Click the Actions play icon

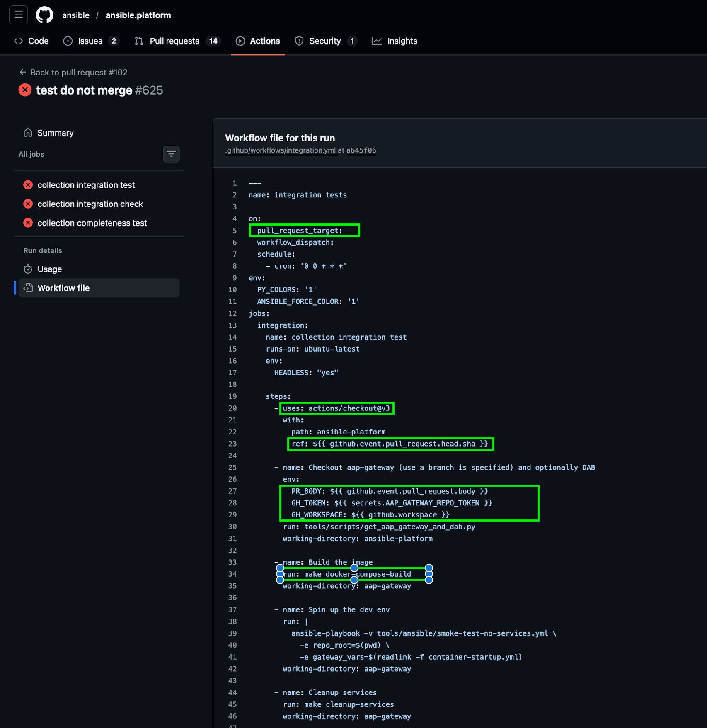(x=240, y=41)
